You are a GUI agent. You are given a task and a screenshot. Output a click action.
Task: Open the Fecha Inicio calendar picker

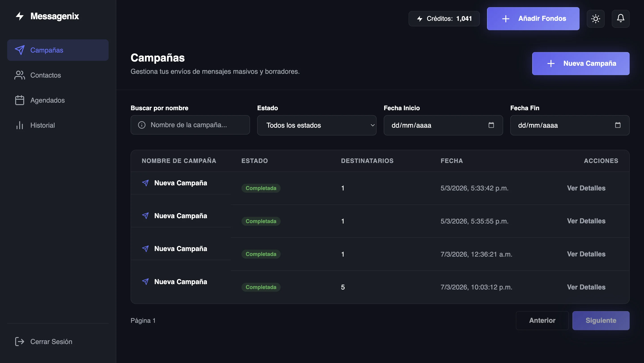click(491, 125)
